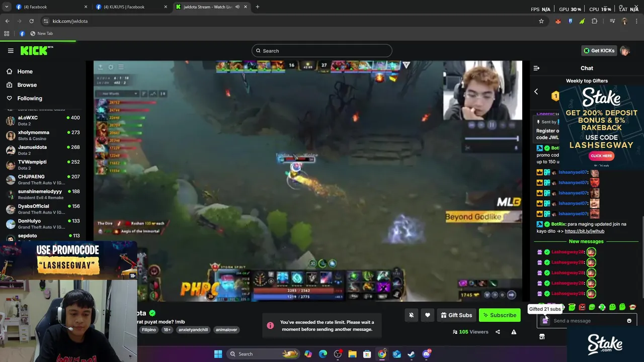
Task: Open File Explorer from taskbar
Action: point(352,354)
